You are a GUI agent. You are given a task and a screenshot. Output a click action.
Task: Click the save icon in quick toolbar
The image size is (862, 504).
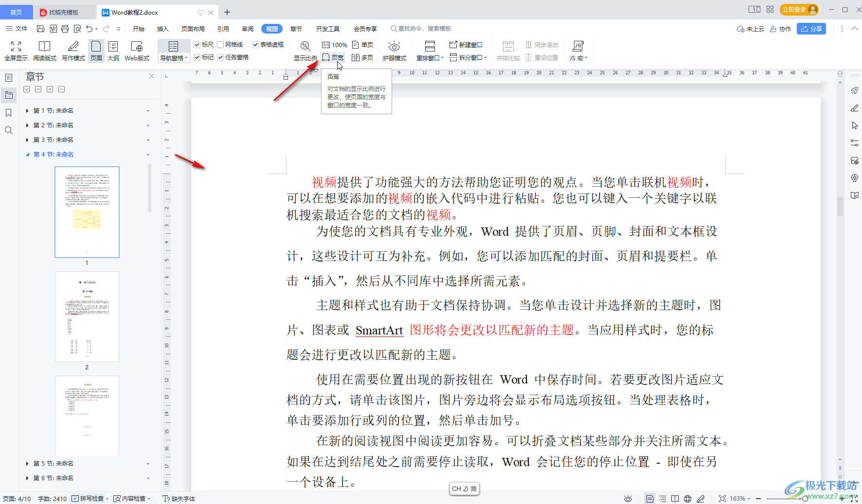coord(41,29)
